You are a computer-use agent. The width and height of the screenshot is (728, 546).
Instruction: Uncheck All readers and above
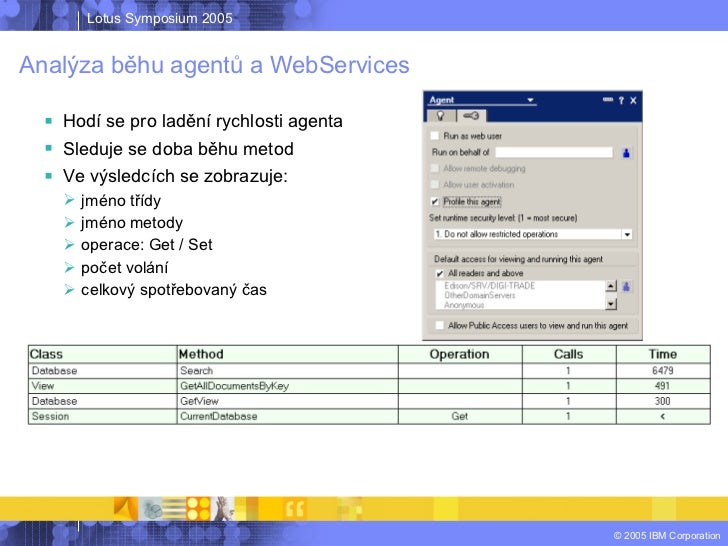[x=439, y=273]
